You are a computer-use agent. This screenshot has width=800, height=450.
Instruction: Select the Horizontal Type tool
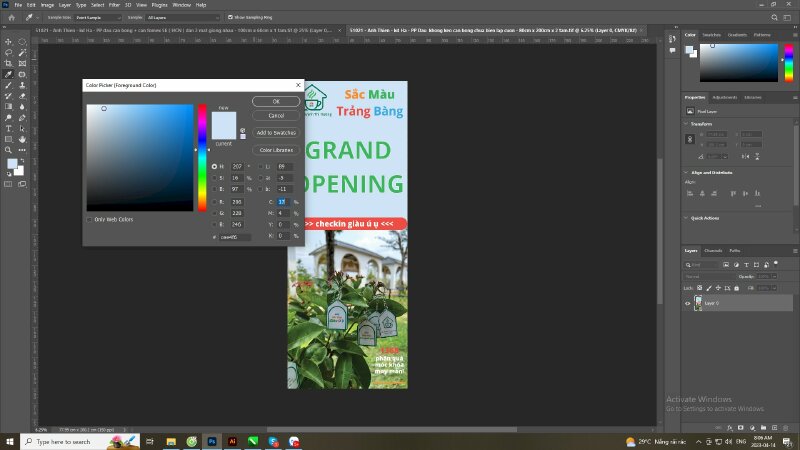9,128
